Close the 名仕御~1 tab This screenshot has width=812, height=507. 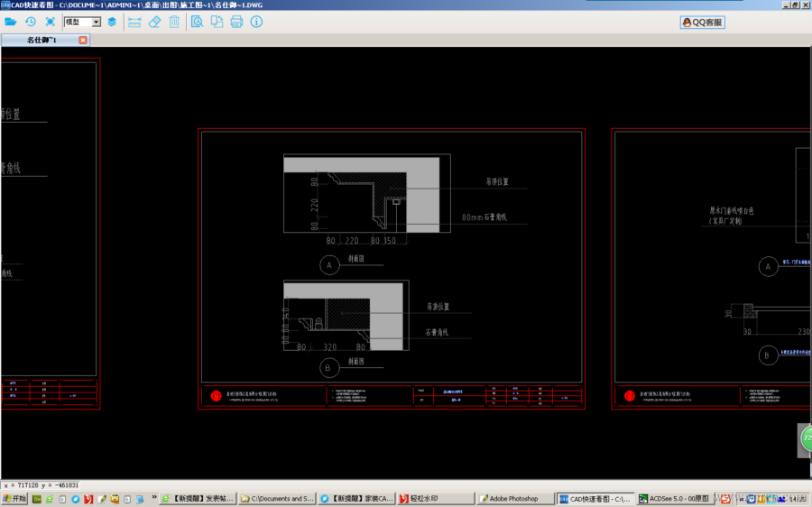(x=83, y=40)
